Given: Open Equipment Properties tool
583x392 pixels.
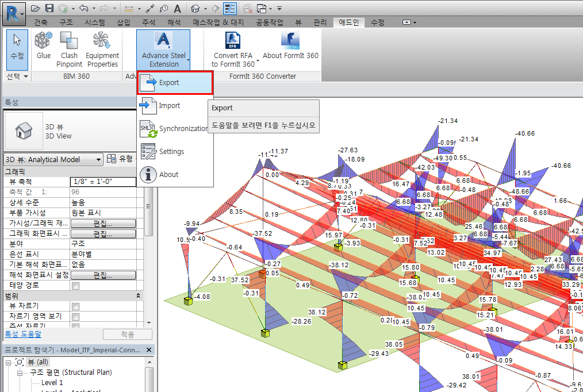Looking at the screenshot, I should pyautogui.click(x=102, y=50).
